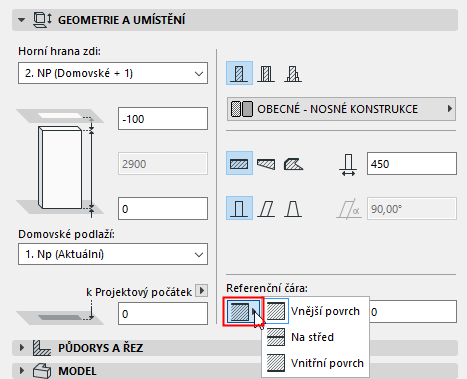Select vertical wall profile icon
Viewport: 467px width, 379px height.
pos(239,208)
